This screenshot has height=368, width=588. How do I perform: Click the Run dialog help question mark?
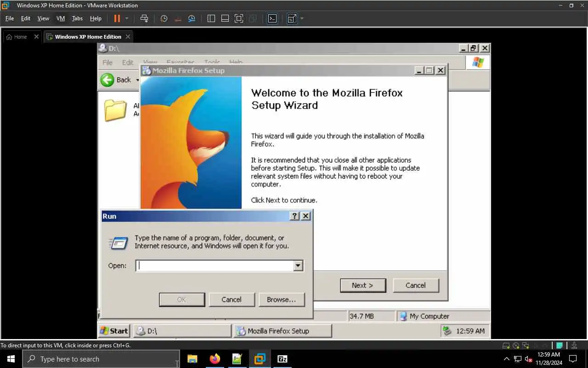click(295, 216)
